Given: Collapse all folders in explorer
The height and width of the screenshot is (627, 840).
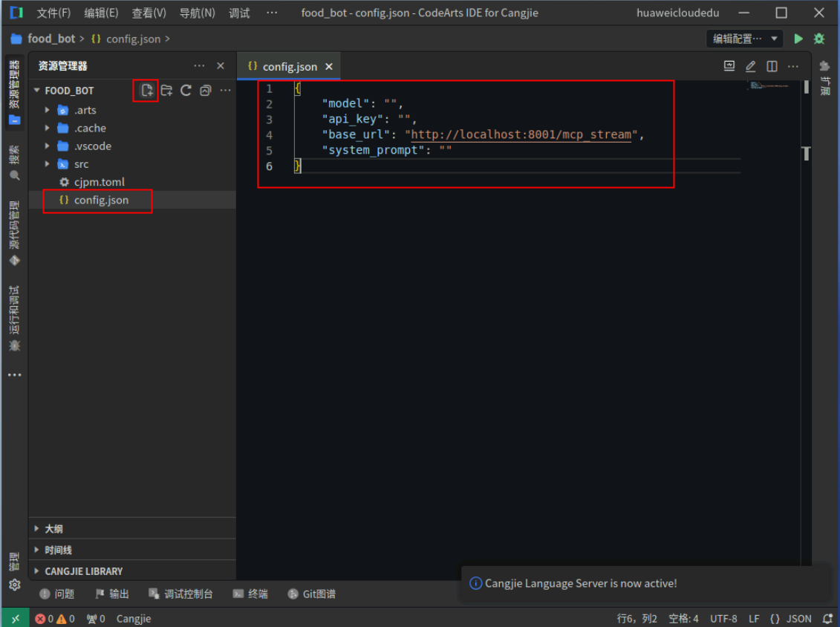Looking at the screenshot, I should click(206, 90).
